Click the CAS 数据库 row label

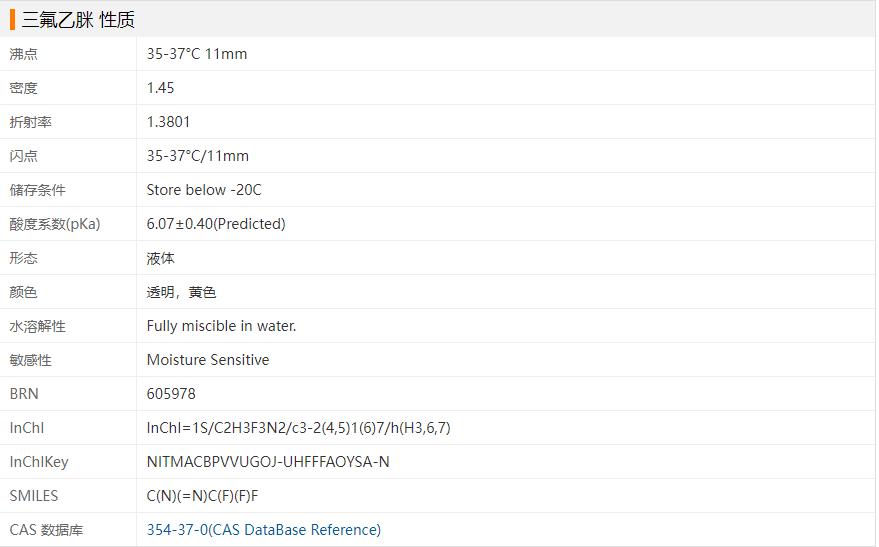(46, 530)
